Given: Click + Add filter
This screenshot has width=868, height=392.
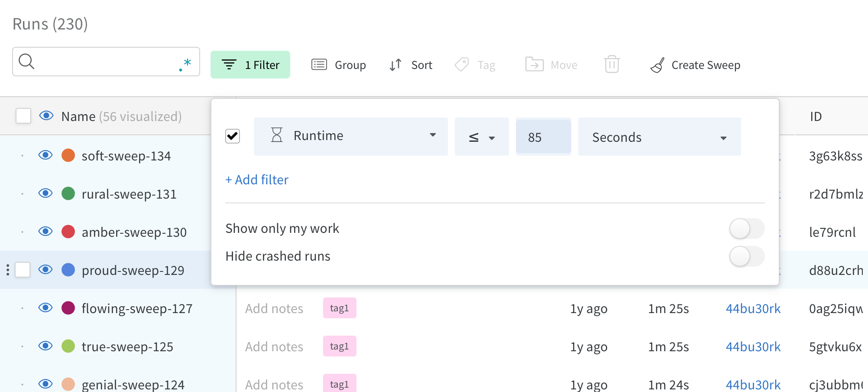Looking at the screenshot, I should (x=256, y=180).
